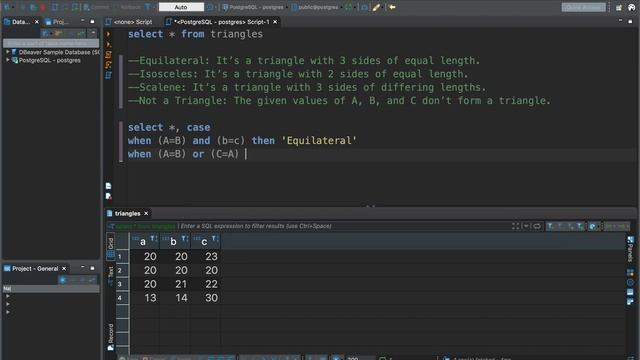Close the Project - General panel
Screen dimensions: 640x360
click(64, 269)
